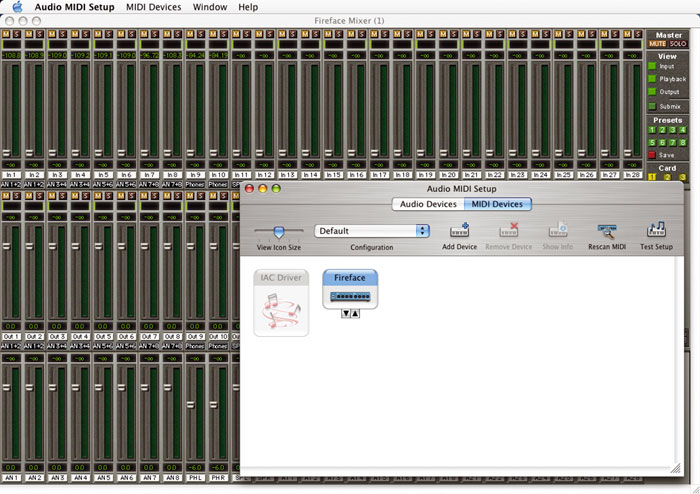
Task: Switch to the Audio Devices tab
Action: pos(427,204)
